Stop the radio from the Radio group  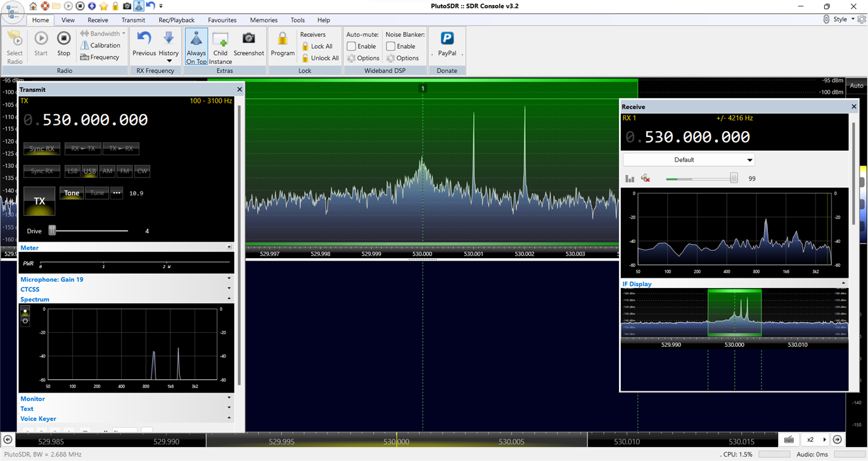pyautogui.click(x=63, y=44)
